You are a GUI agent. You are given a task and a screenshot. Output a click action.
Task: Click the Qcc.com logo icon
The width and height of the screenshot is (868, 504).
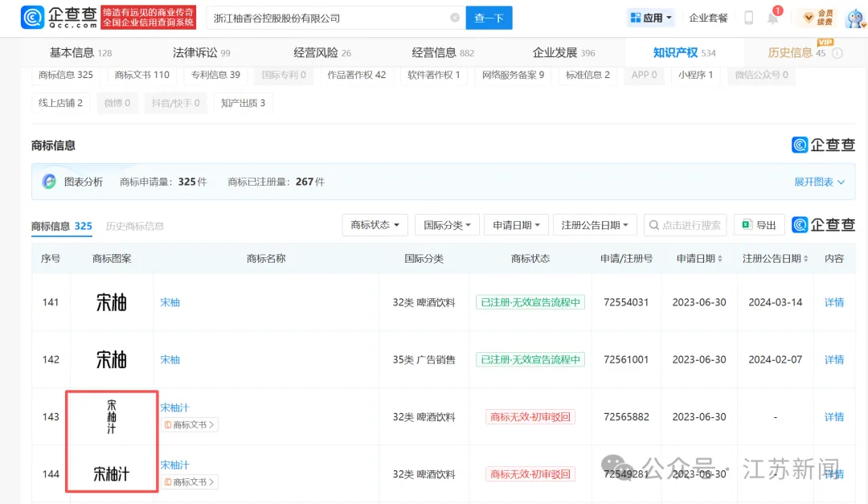[x=33, y=18]
